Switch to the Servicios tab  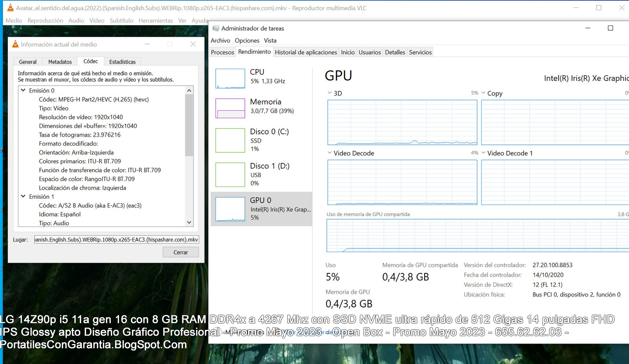pos(420,52)
